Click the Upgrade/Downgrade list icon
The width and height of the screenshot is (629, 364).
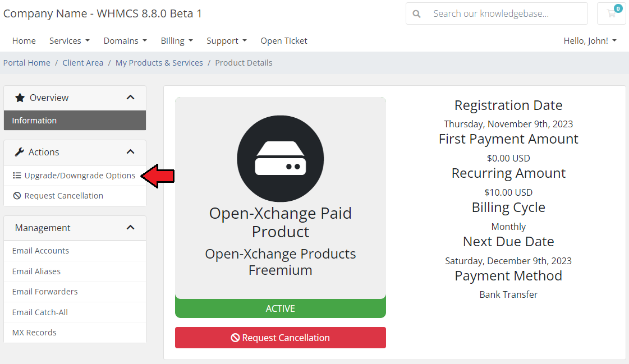pyautogui.click(x=17, y=175)
